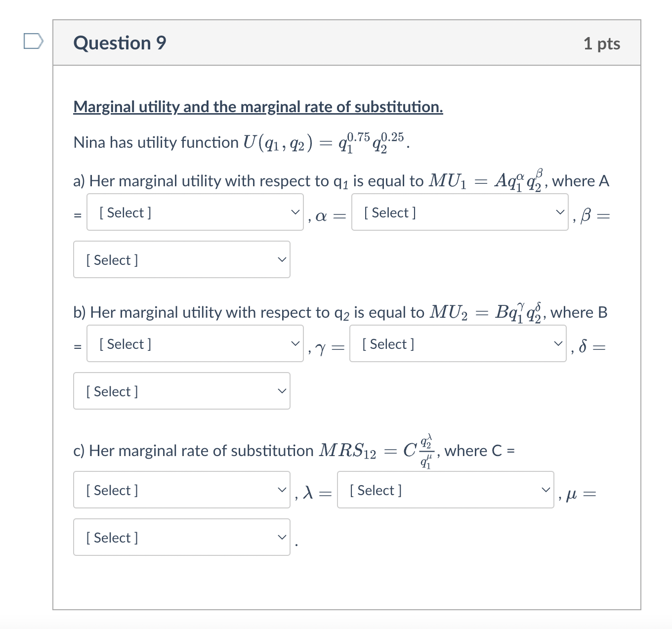672x629 pixels.
Task: Open the coefficient B select dropdown
Action: point(194,344)
